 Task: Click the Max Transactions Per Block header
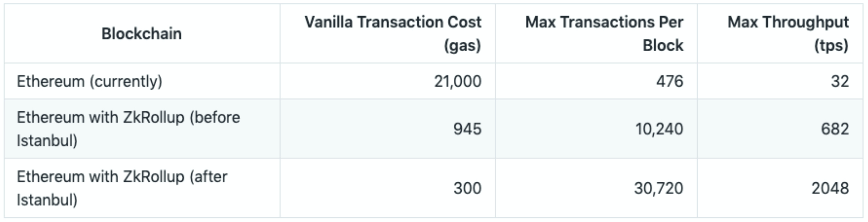point(604,34)
